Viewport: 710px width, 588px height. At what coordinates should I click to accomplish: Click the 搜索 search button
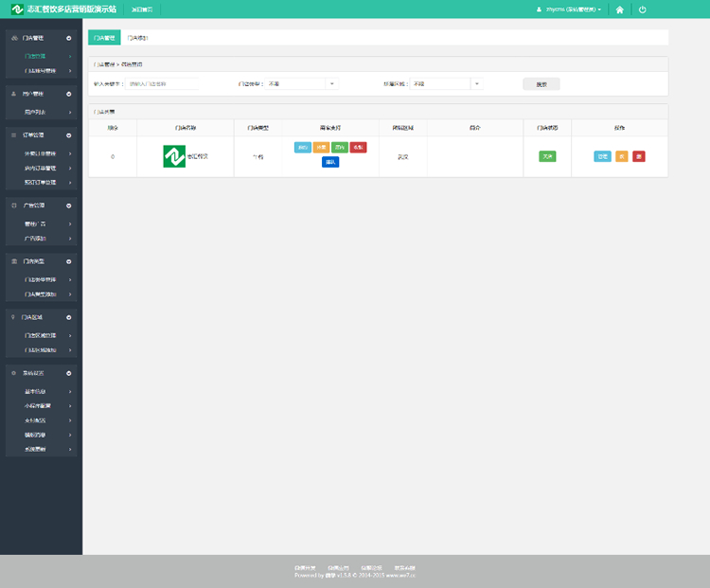point(541,83)
